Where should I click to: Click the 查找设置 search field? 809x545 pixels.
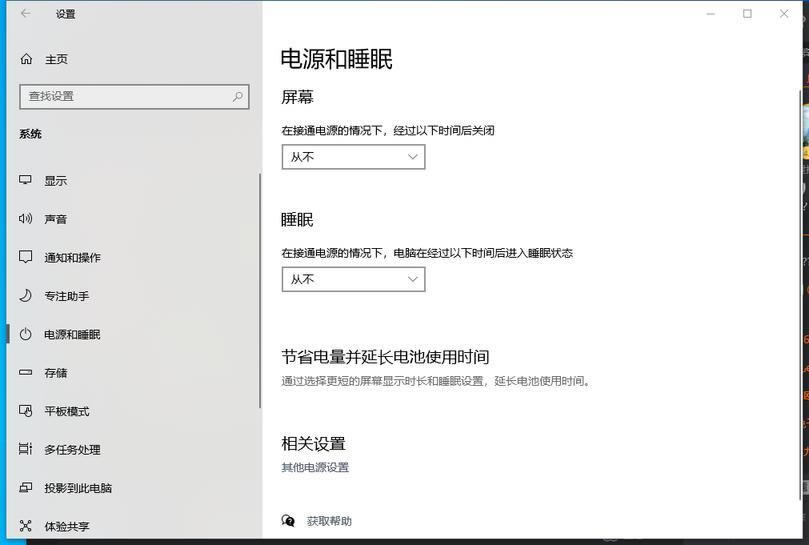pos(134,97)
